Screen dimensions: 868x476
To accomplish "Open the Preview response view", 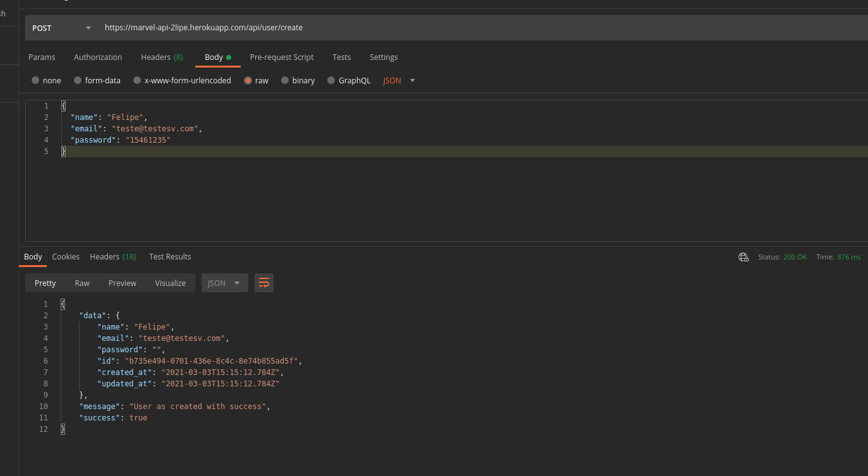I will pos(122,283).
